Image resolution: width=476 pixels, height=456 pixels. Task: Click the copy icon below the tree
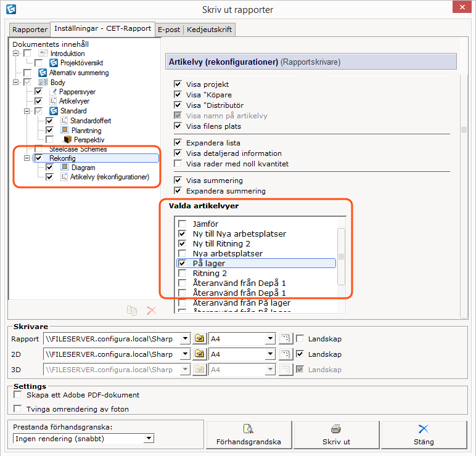131,311
